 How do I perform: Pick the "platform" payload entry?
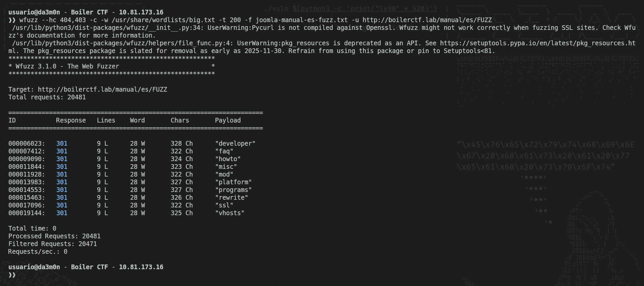tap(233, 182)
